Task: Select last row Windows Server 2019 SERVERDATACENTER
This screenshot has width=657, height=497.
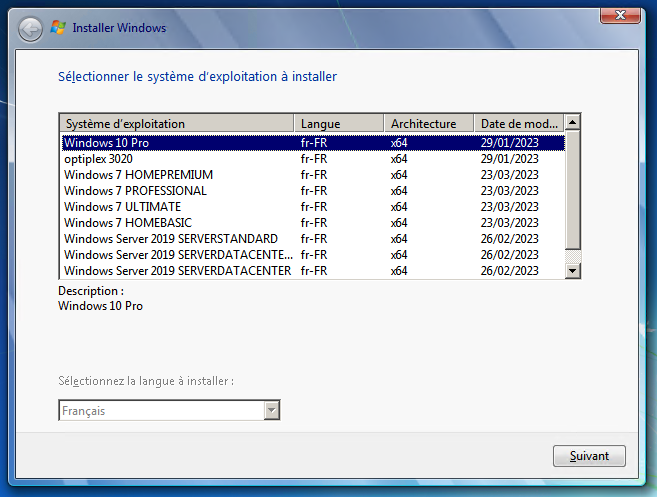Action: [177, 271]
